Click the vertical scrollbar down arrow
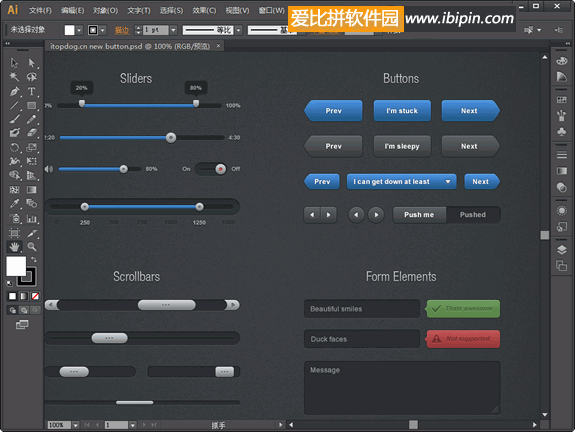This screenshot has height=432, width=575. pos(545,414)
